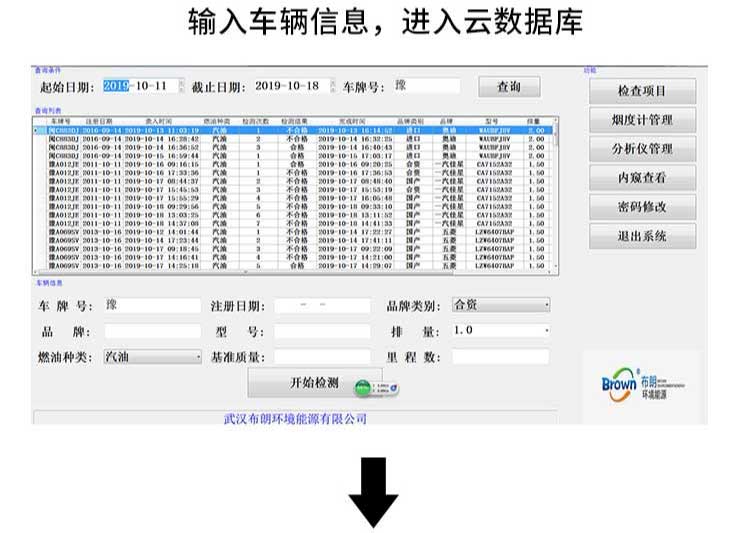This screenshot has height=533, width=748.
Task: Click the query list vertical scrollbar
Action: tap(556, 195)
